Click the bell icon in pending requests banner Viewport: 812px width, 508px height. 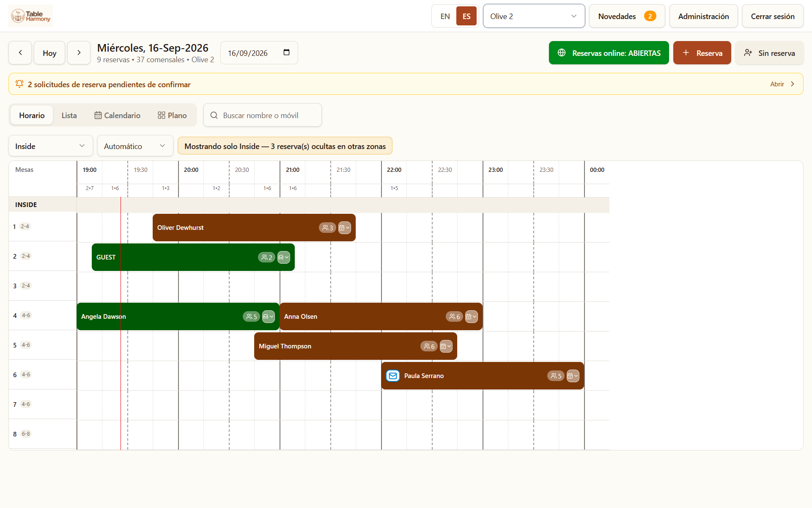click(19, 84)
